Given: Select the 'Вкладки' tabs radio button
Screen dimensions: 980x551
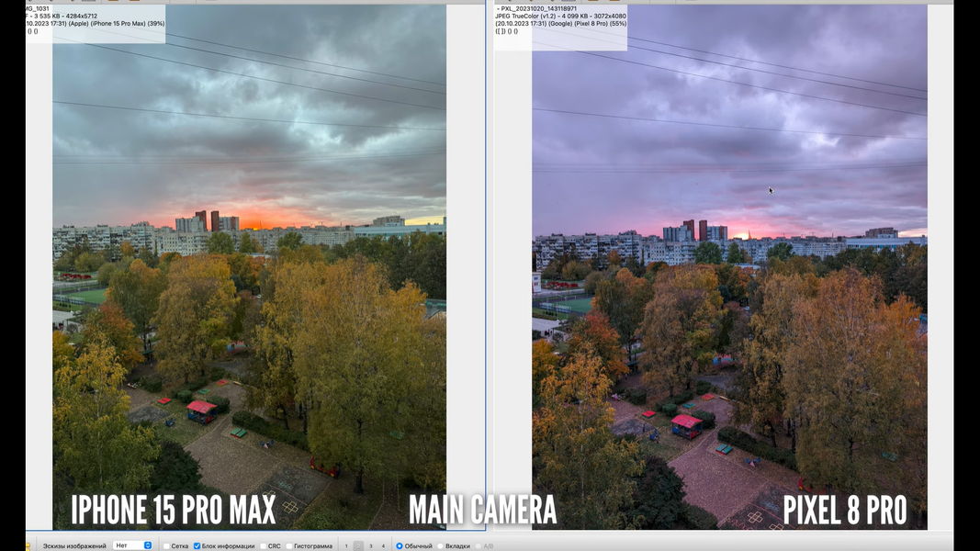Looking at the screenshot, I should pos(441,546).
